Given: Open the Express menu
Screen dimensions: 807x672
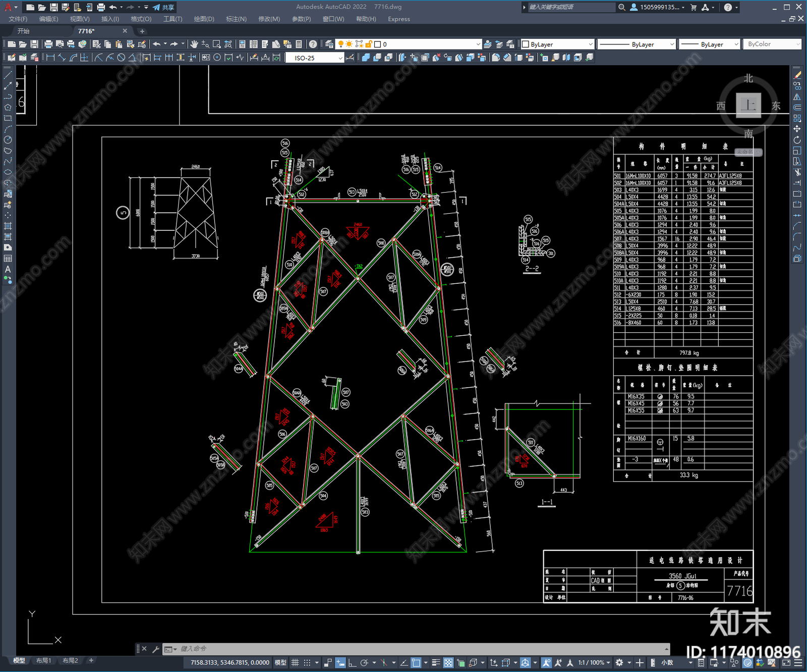Looking at the screenshot, I should 399,19.
